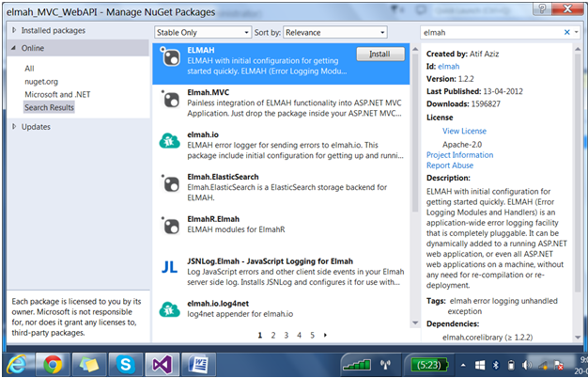
Task: Click the ElmahR.Elmah package icon
Action: tap(170, 226)
